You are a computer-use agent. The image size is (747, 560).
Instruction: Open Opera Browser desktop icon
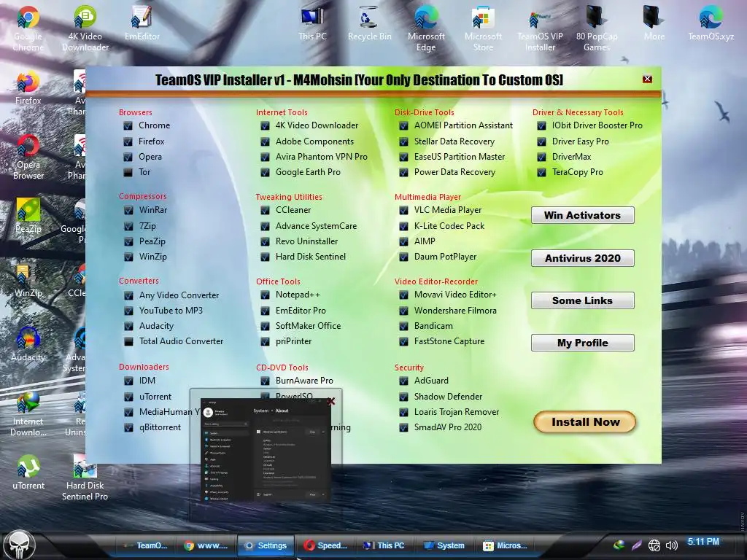click(28, 157)
